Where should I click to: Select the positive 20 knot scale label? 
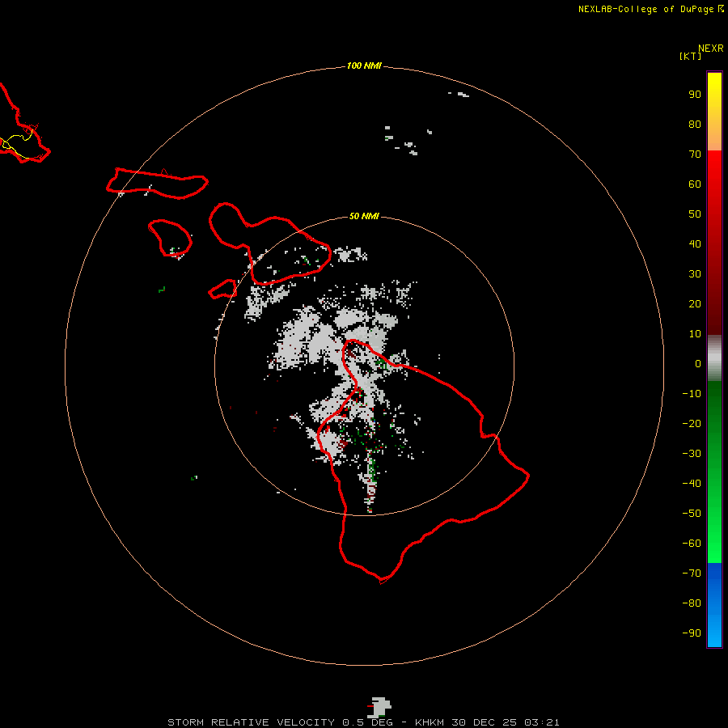click(695, 303)
